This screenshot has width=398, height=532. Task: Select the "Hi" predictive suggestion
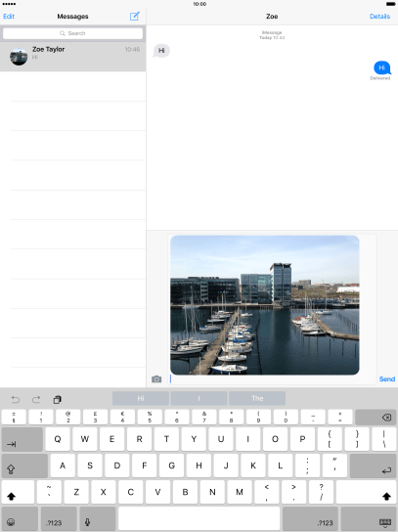(x=141, y=398)
